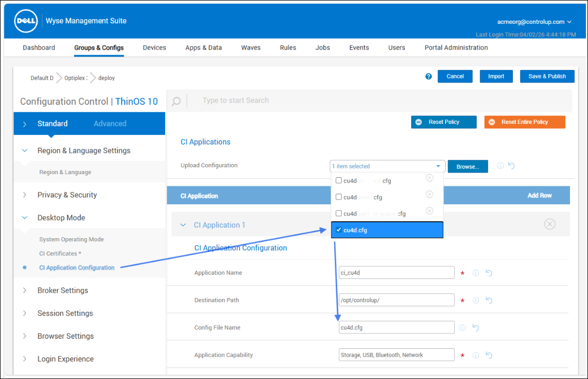The image size is (588, 379).
Task: Click the Save & Publish button
Action: point(547,76)
